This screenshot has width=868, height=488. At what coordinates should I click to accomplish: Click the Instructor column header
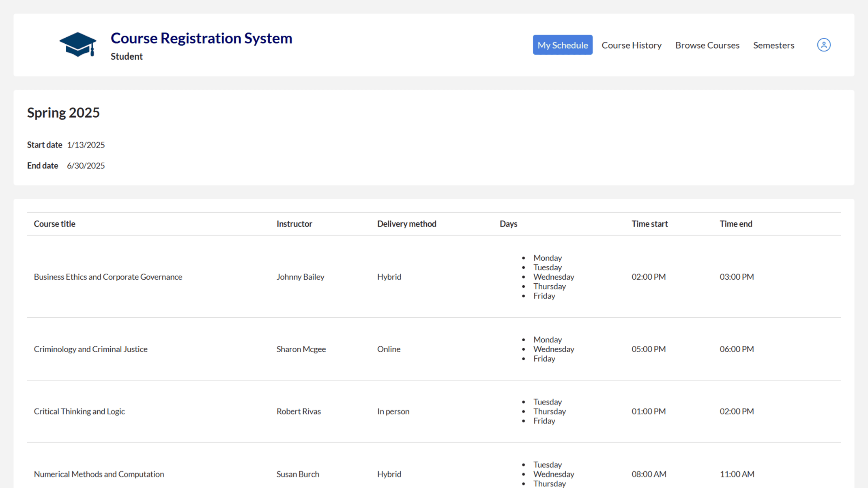pos(294,224)
